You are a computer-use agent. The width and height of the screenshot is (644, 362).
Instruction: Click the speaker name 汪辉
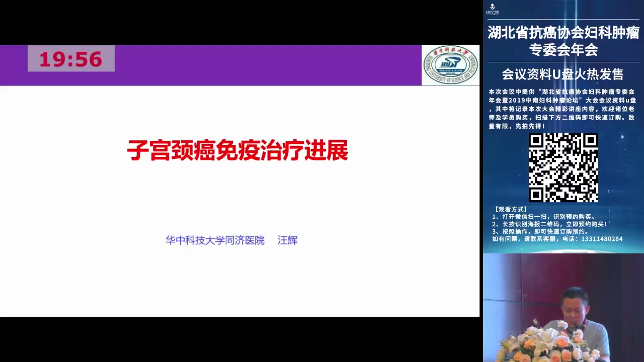[288, 240]
